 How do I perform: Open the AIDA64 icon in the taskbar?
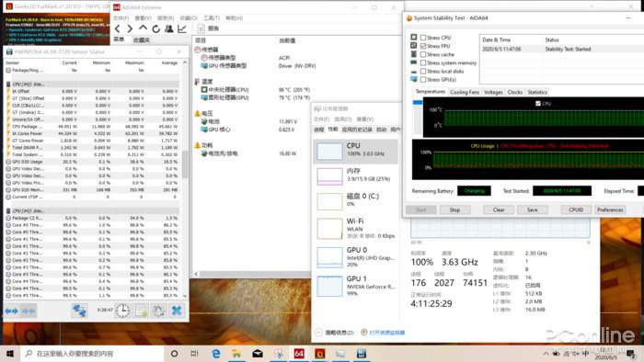coord(299,354)
